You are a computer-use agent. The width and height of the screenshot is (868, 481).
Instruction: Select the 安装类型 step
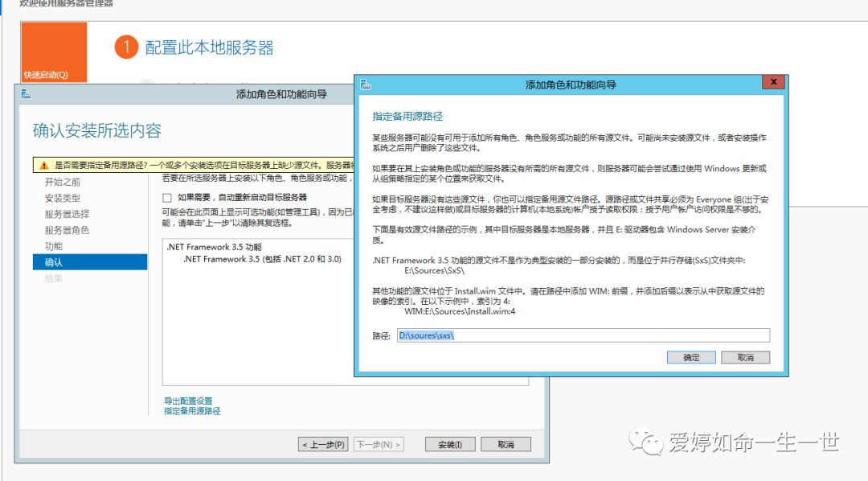coord(63,198)
